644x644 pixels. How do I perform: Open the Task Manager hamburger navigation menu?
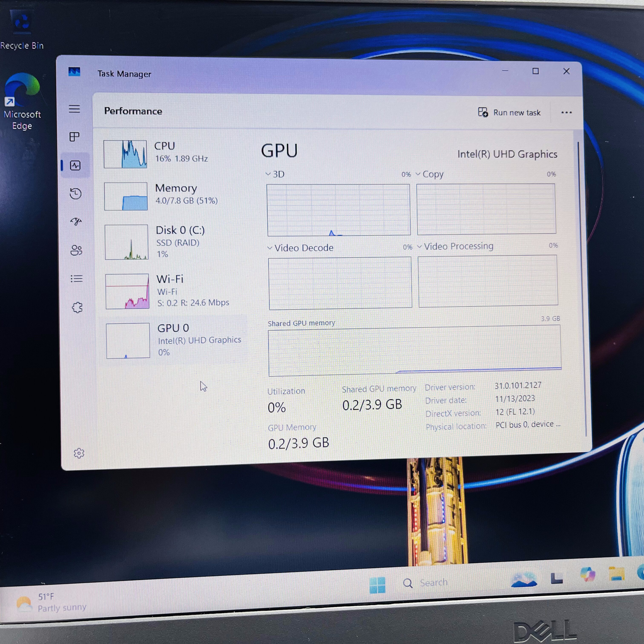pos(74,109)
